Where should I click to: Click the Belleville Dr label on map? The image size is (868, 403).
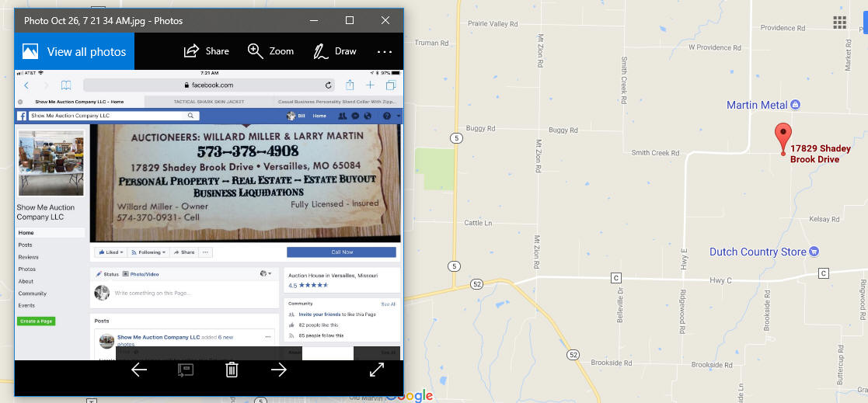click(x=621, y=307)
